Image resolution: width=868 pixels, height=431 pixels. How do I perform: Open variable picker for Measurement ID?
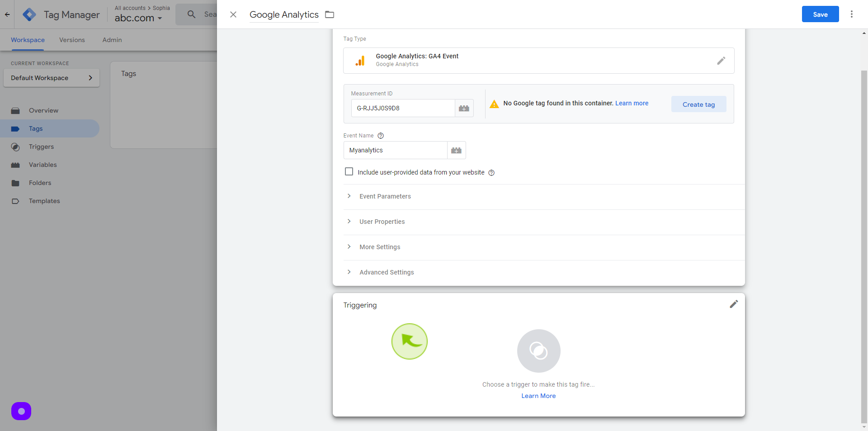pyautogui.click(x=464, y=108)
